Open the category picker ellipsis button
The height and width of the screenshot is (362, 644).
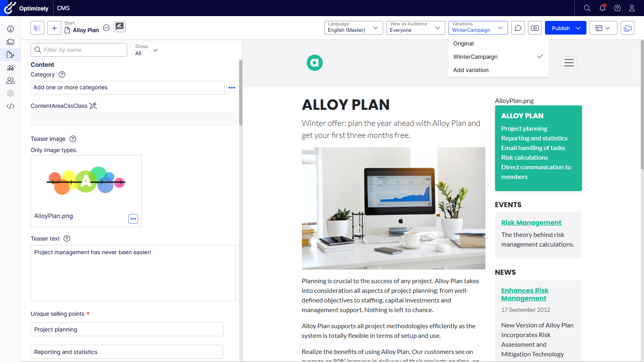pyautogui.click(x=232, y=88)
